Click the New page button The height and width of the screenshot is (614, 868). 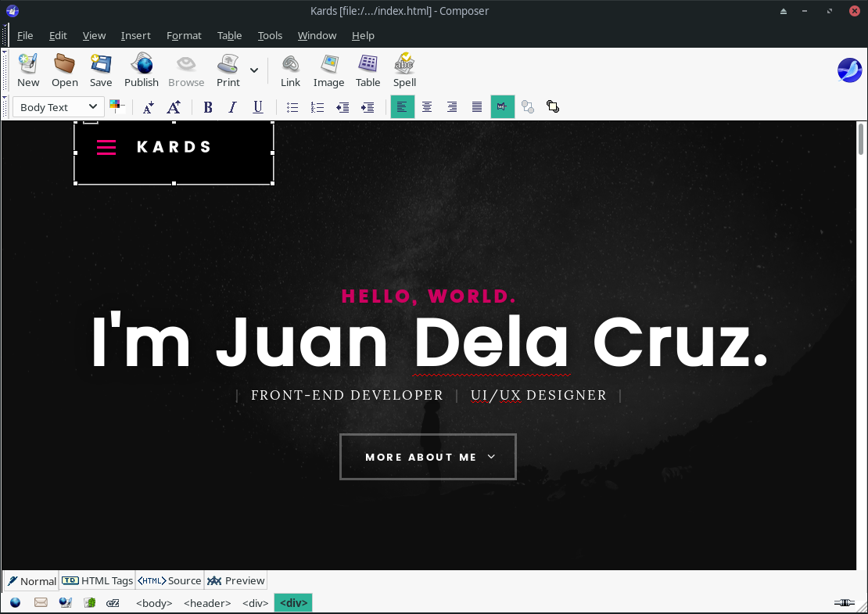[x=28, y=70]
